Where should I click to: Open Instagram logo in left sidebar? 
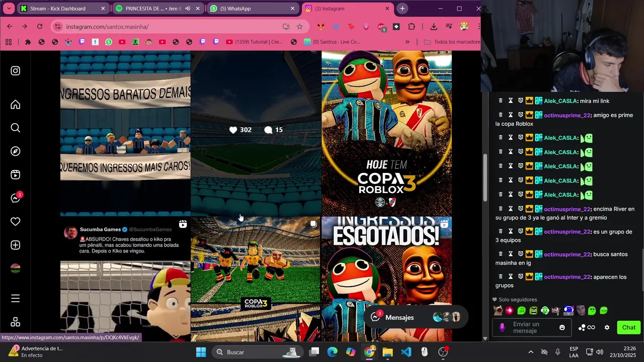[16, 71]
